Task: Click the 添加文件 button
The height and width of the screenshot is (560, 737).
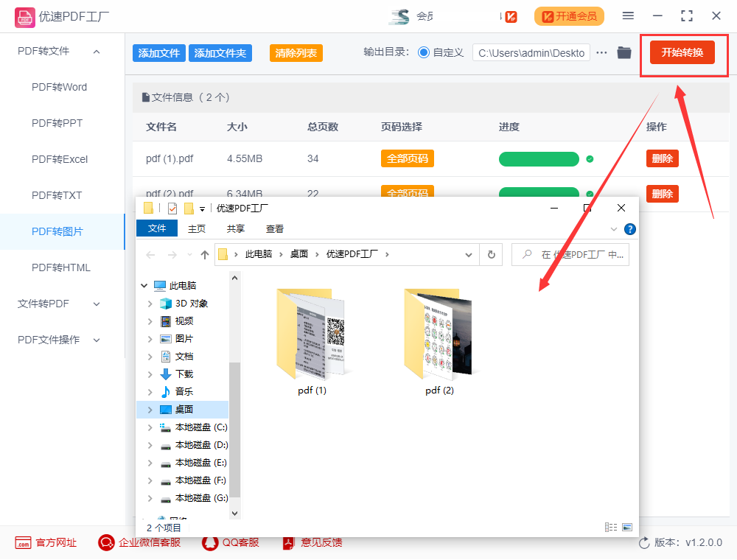Action: (x=159, y=53)
